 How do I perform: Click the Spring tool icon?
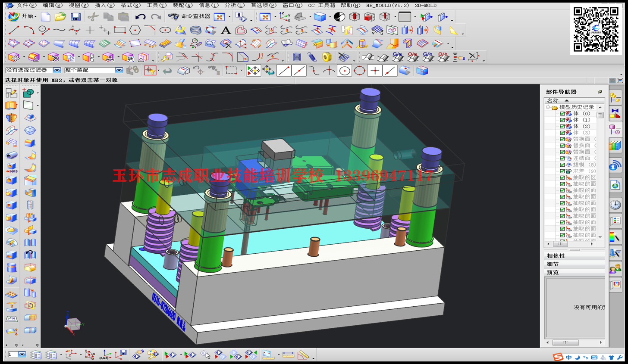[297, 57]
